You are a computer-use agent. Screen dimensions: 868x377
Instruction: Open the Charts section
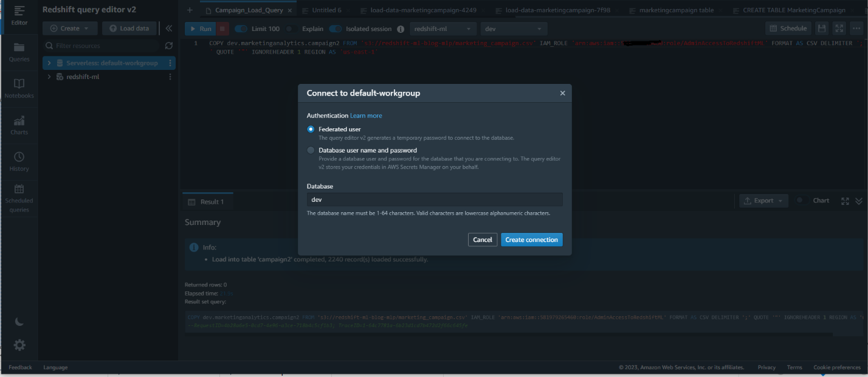click(19, 125)
